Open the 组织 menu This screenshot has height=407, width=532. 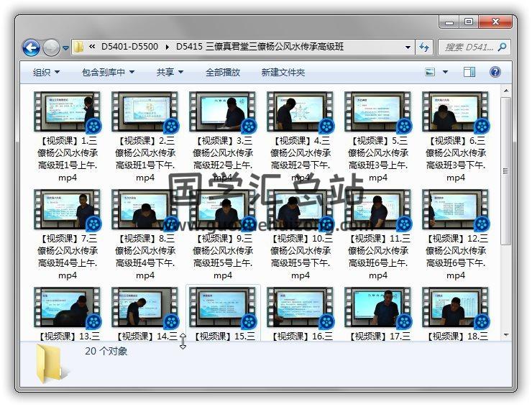pyautogui.click(x=46, y=72)
